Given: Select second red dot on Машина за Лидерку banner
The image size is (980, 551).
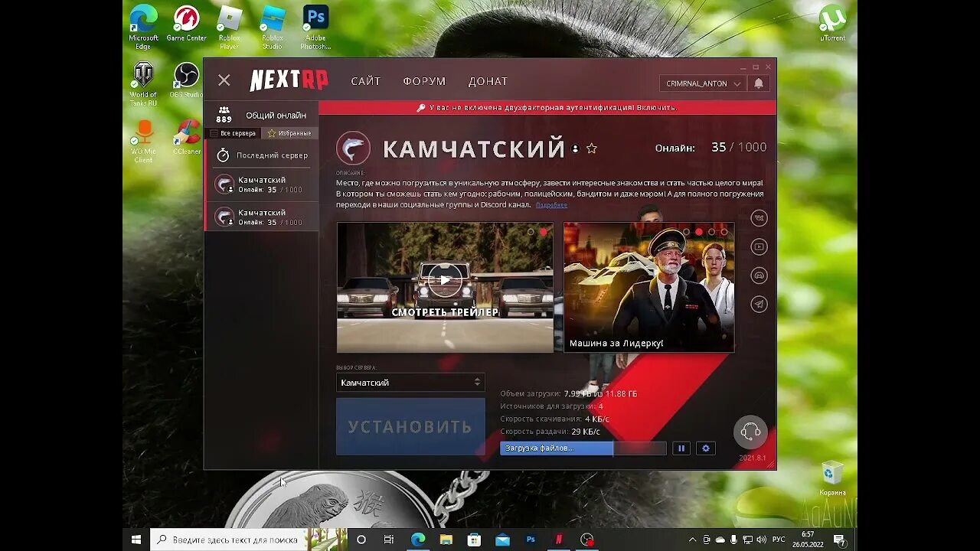Looking at the screenshot, I should click(x=699, y=231).
